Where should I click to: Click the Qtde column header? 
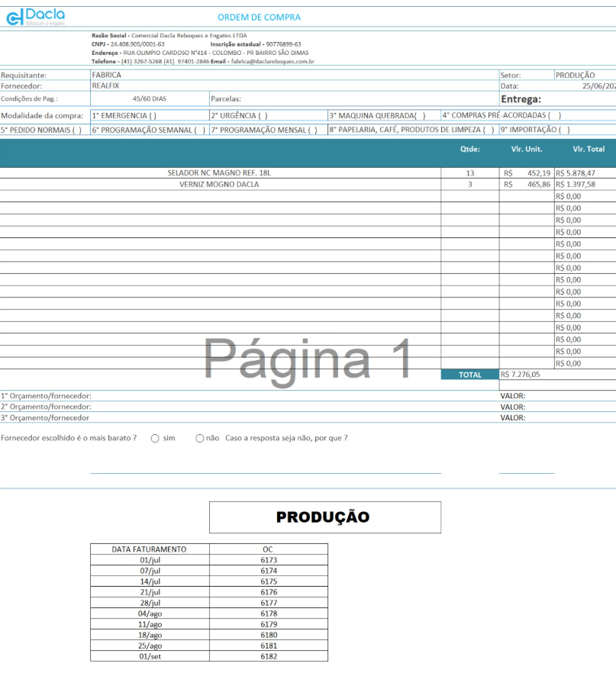(x=469, y=150)
